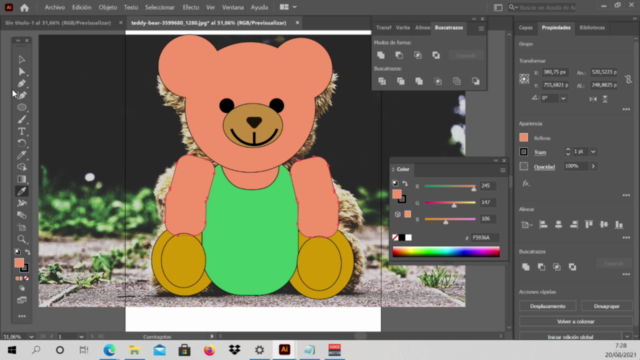Flip vertically in Transformar section

[x=605, y=99]
